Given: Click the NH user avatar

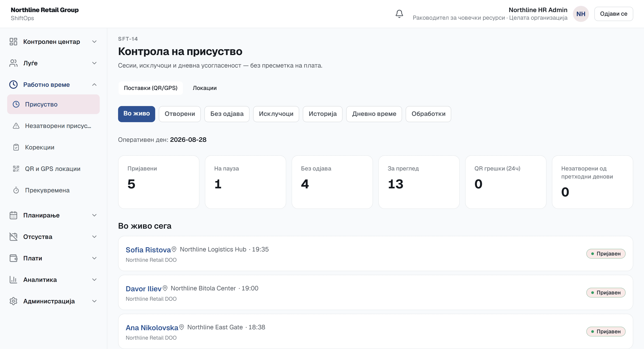Looking at the screenshot, I should point(581,14).
